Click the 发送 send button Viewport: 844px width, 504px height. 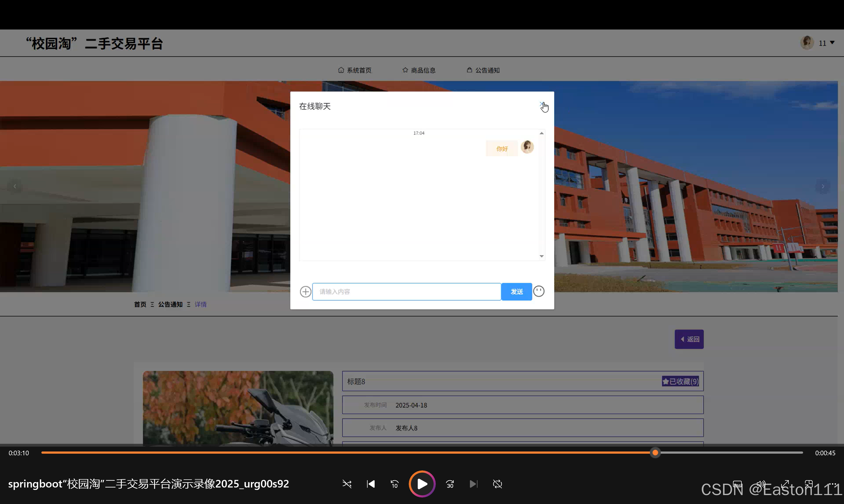(516, 292)
